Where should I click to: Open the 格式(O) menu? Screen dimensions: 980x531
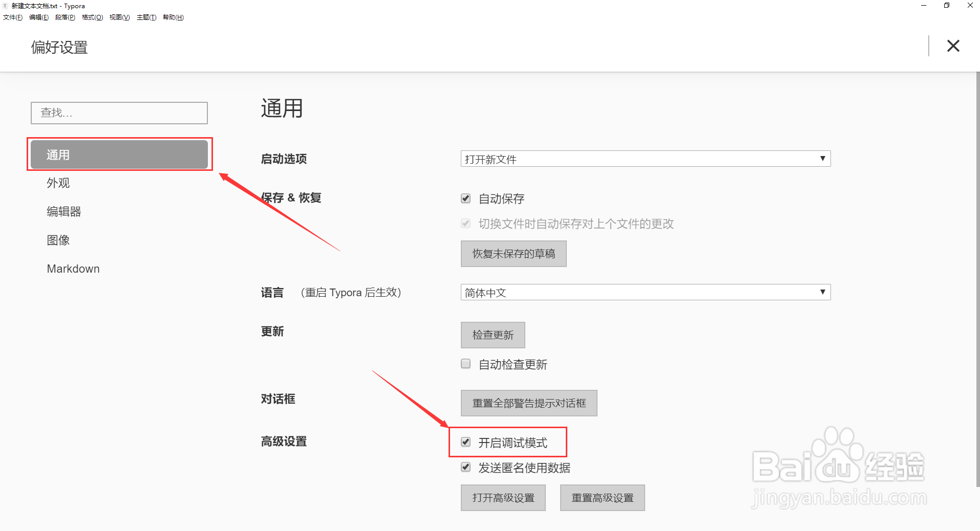(x=92, y=17)
